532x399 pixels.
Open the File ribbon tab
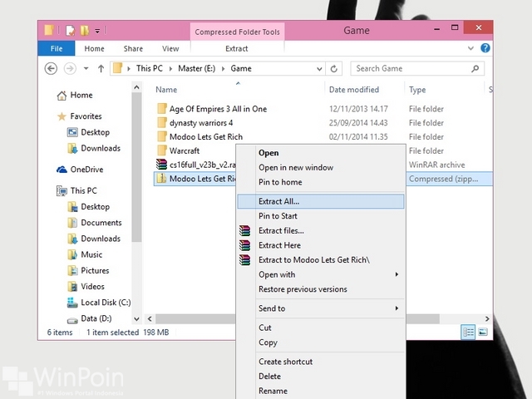57,48
